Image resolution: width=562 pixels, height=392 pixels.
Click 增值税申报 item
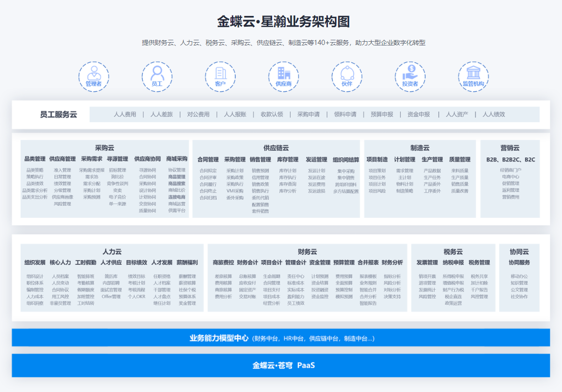[453, 283]
